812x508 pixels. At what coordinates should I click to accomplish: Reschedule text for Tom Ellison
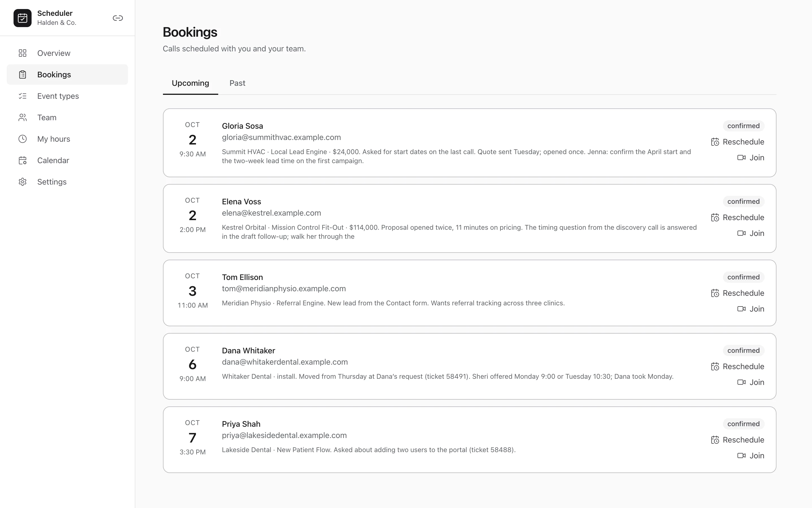point(743,293)
